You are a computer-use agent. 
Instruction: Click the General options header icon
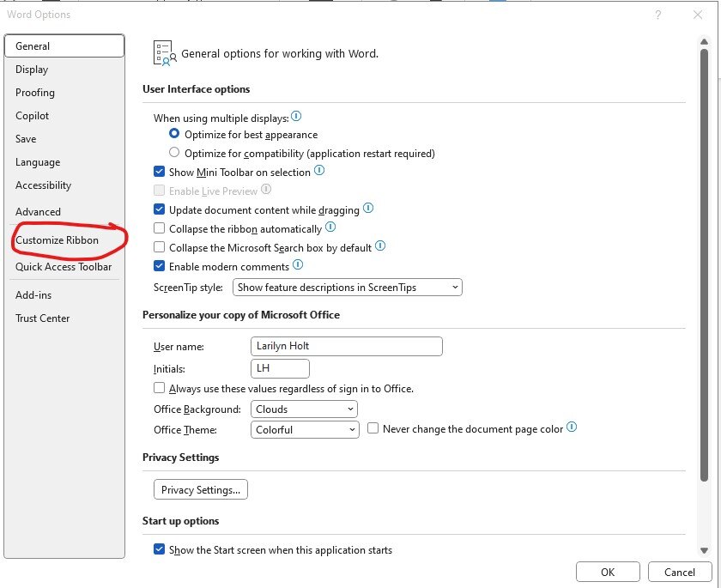[165, 53]
